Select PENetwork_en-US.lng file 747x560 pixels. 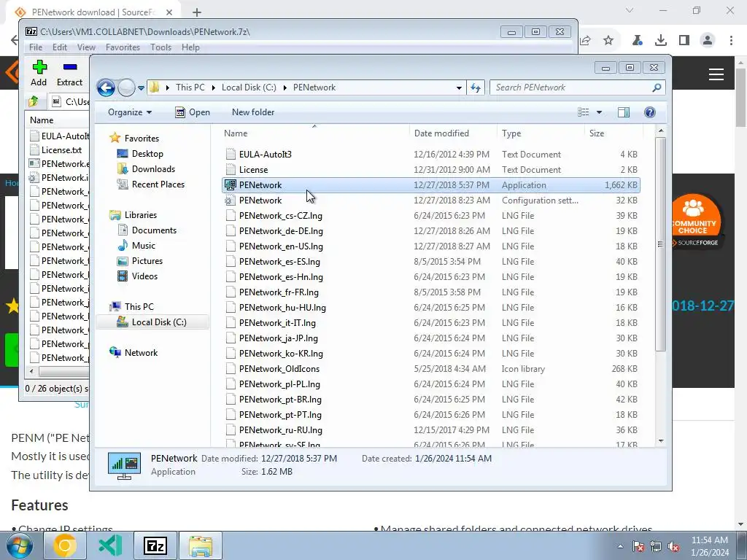tap(430, 246)
